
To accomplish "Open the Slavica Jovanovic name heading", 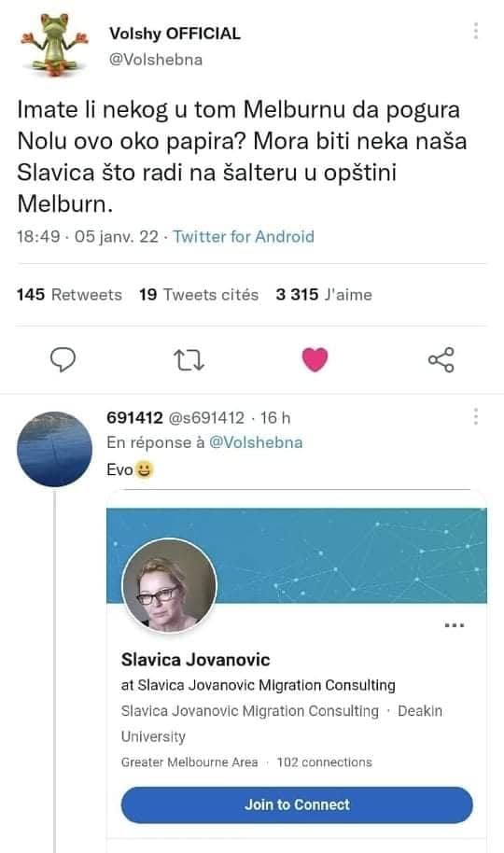I will click(195, 660).
